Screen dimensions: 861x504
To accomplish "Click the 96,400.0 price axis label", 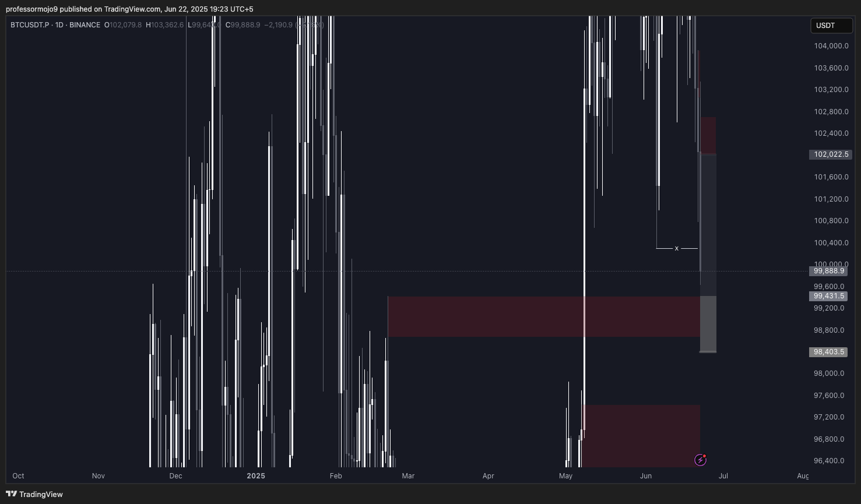I will click(829, 461).
